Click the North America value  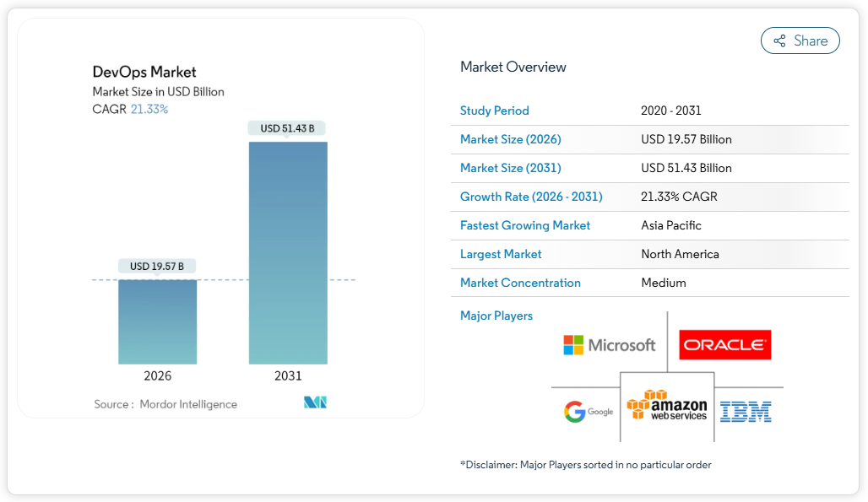click(x=680, y=254)
